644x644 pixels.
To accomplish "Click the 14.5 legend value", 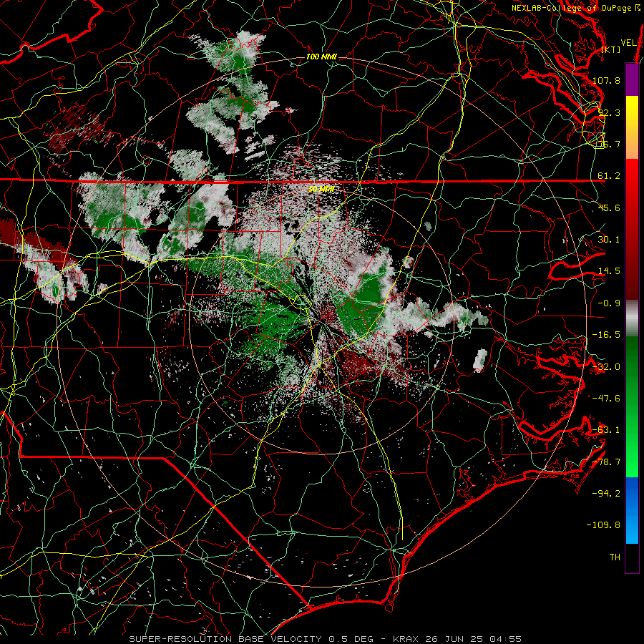I will point(609,271).
